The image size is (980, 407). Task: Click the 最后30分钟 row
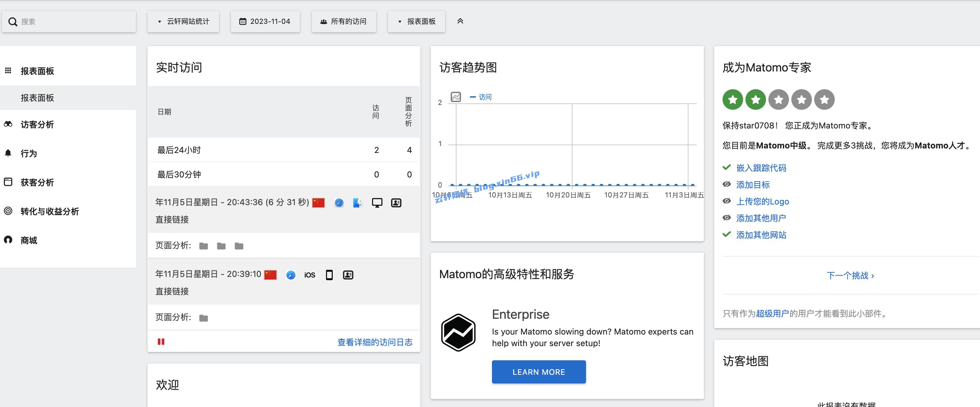284,174
